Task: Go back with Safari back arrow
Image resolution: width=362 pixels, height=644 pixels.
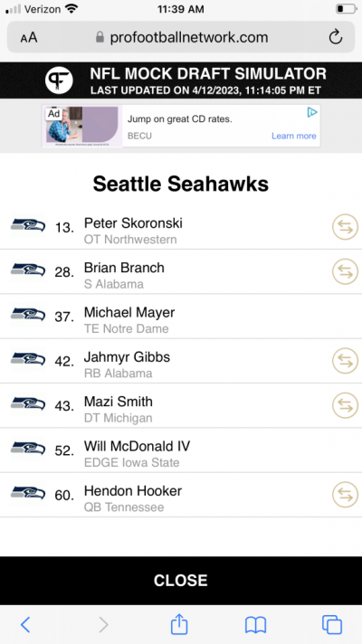Action: coord(25,625)
